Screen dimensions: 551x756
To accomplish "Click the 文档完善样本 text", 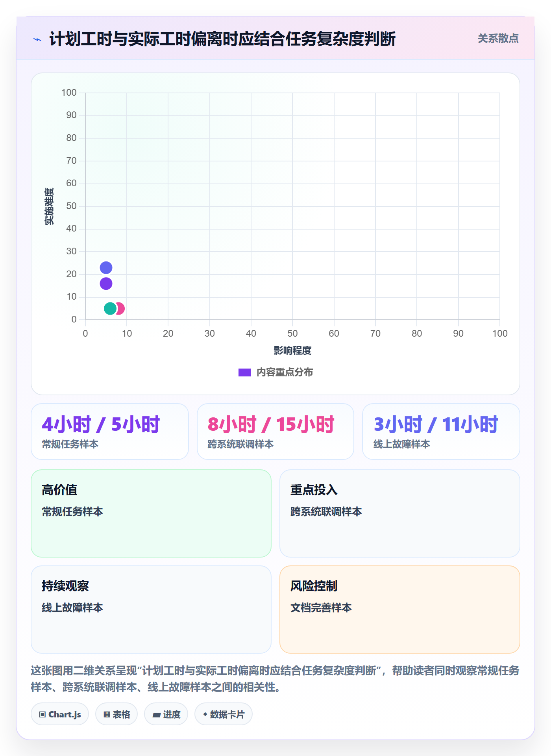I will tap(321, 608).
